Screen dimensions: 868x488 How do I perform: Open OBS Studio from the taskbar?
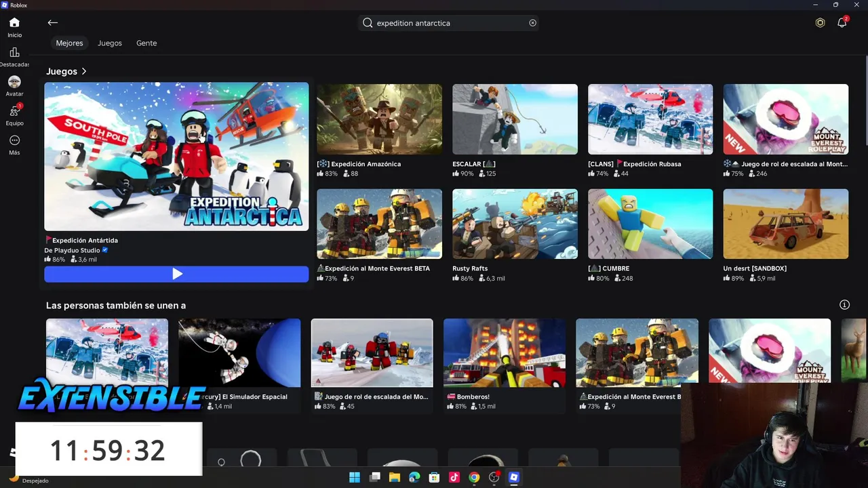494,477
